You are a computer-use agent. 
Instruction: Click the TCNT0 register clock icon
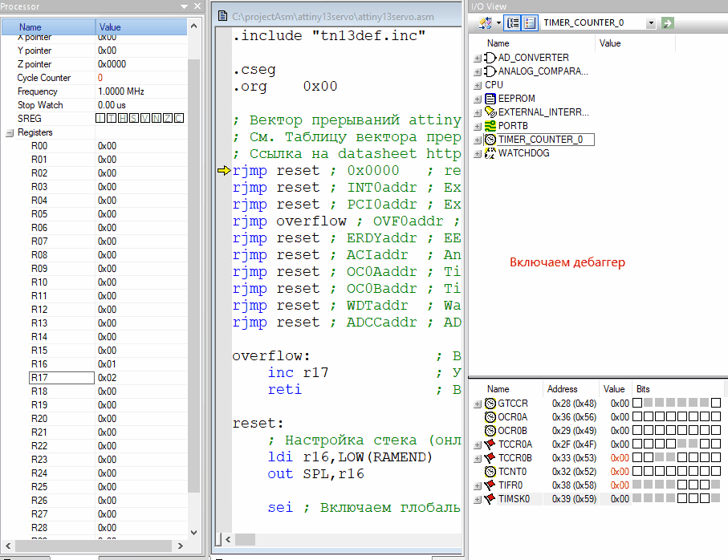pyautogui.click(x=490, y=472)
